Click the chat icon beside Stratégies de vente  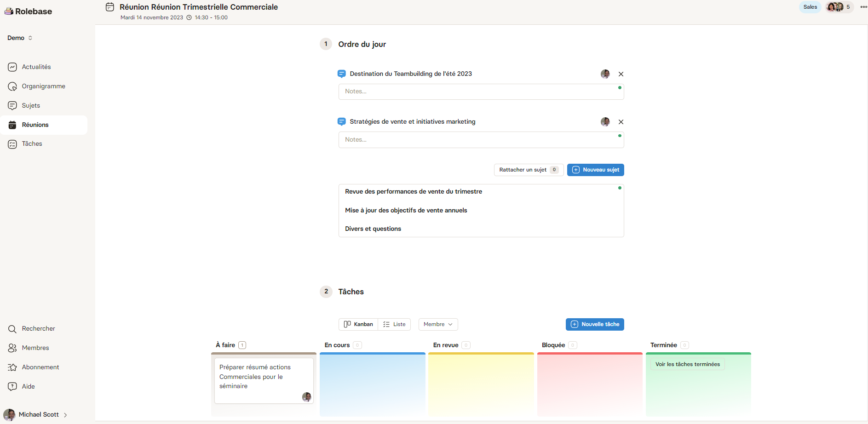click(341, 122)
